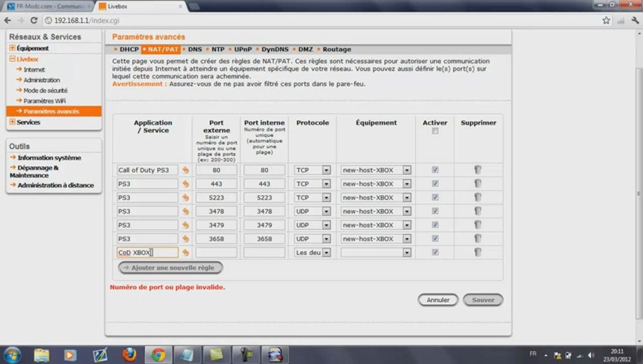Toggle the Activer header checkbox for all rules
This screenshot has height=364, width=643.
click(435, 131)
